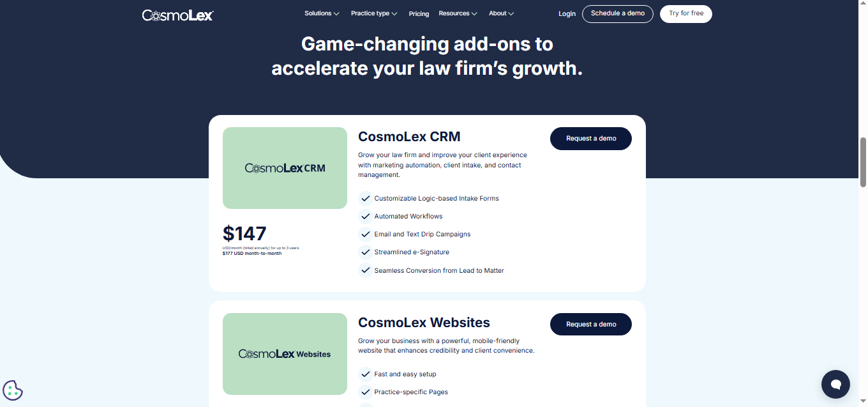Click Login in the top navigation
Image resolution: width=868 pixels, height=407 pixels.
(x=567, y=13)
